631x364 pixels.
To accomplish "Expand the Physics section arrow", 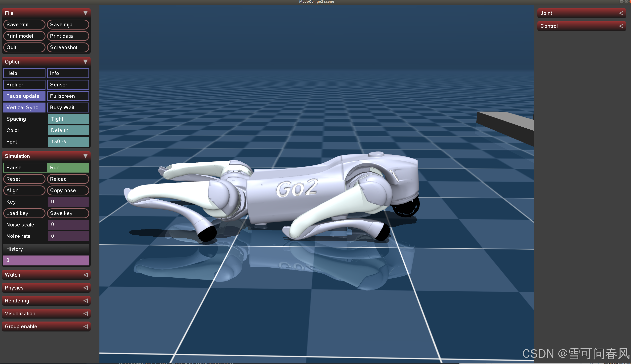I will (85, 288).
